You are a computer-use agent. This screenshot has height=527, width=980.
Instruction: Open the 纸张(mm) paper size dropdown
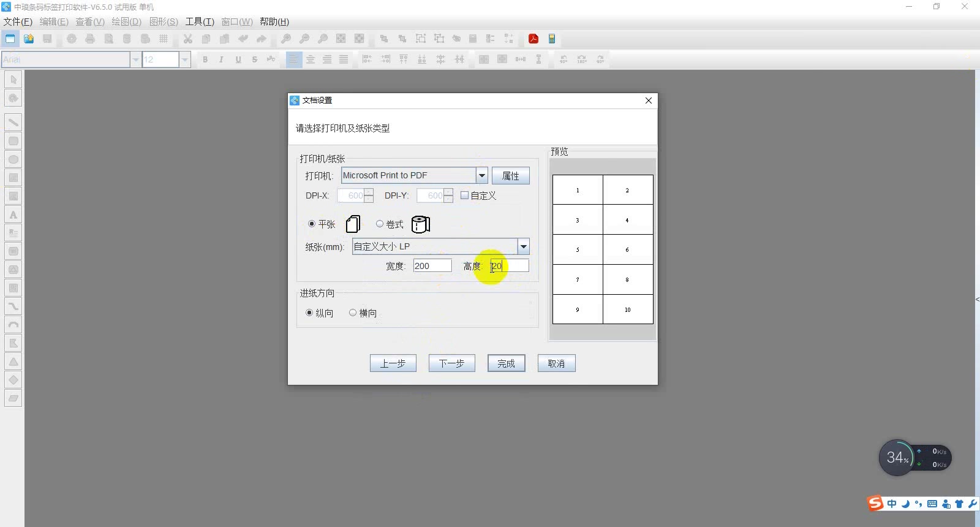pos(524,246)
